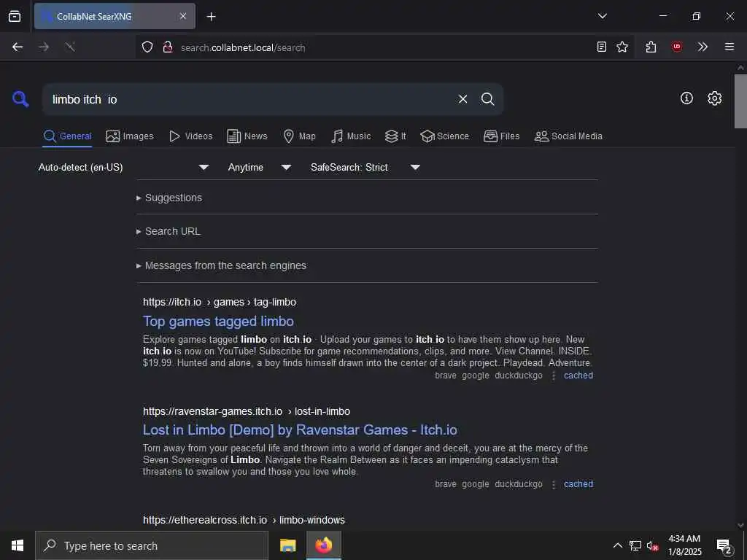Image resolution: width=747 pixels, height=560 pixels.
Task: Open Firefox View icon
Action: click(x=15, y=16)
